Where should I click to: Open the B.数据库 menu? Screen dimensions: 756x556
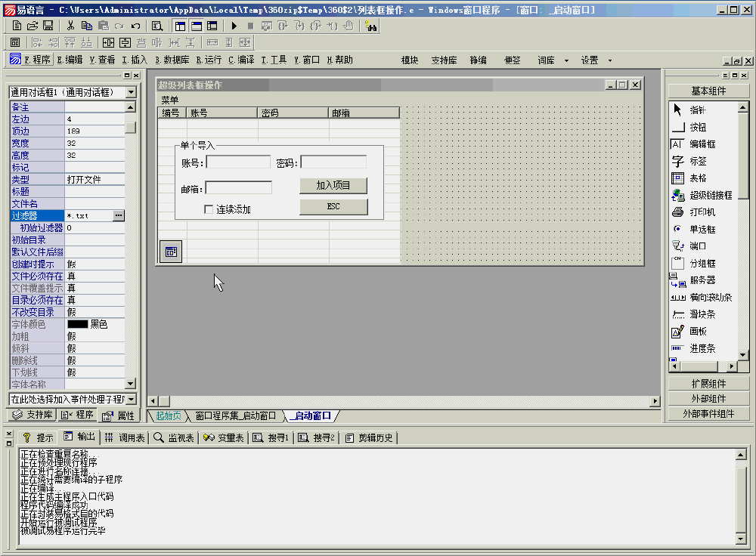click(x=172, y=60)
